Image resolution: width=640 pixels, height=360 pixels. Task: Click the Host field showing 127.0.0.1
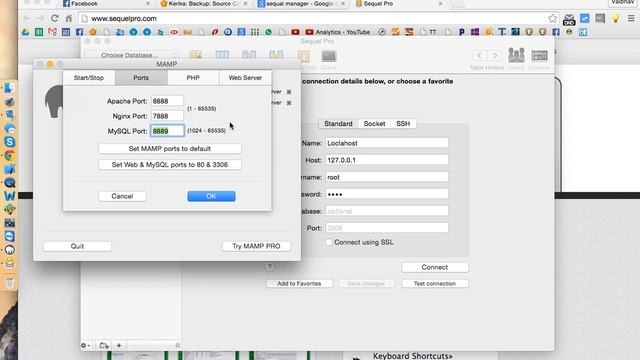387,160
